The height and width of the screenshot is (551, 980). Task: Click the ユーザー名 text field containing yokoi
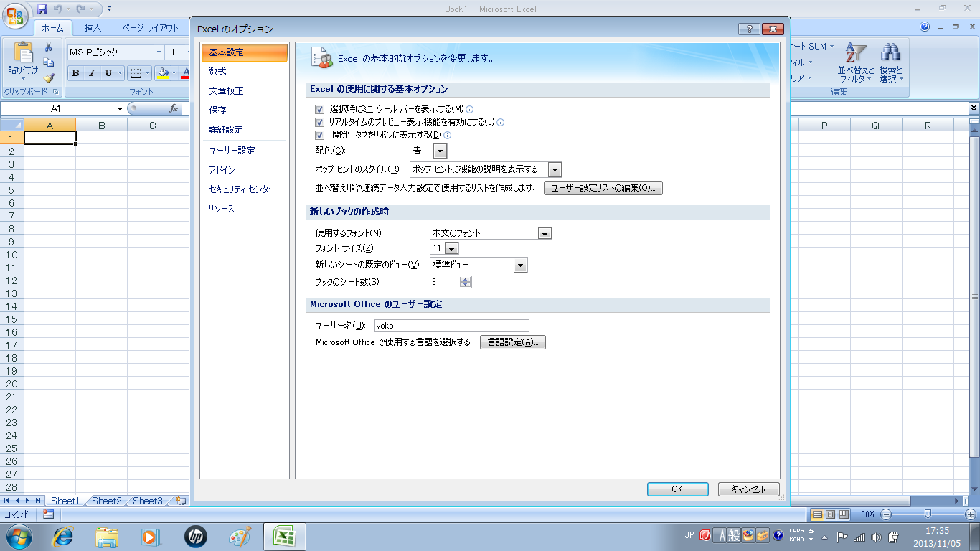(x=451, y=326)
